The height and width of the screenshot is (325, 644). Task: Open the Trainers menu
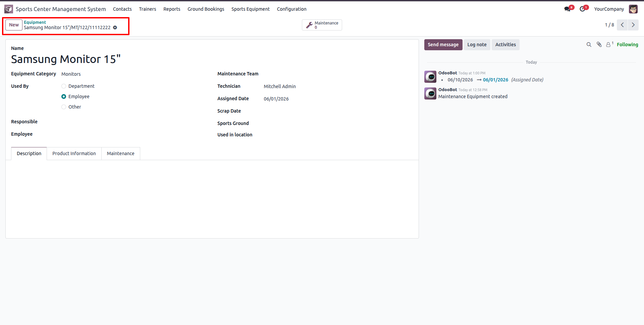click(148, 9)
